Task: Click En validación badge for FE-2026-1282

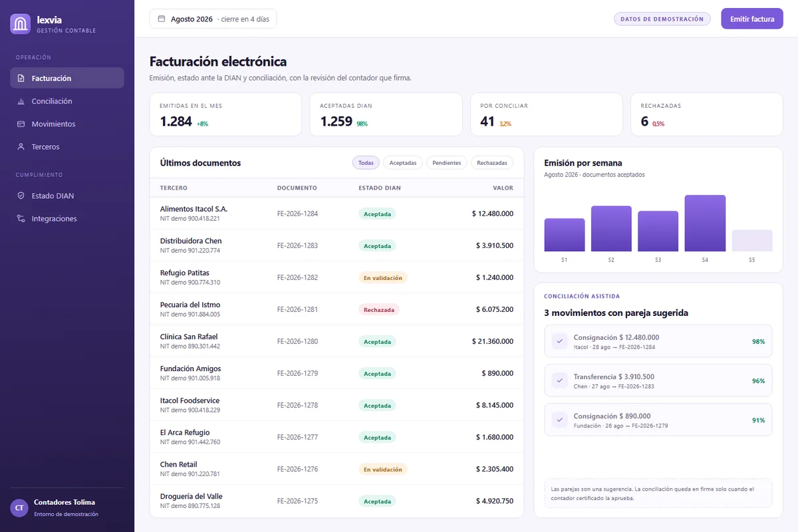Action: [x=382, y=277]
